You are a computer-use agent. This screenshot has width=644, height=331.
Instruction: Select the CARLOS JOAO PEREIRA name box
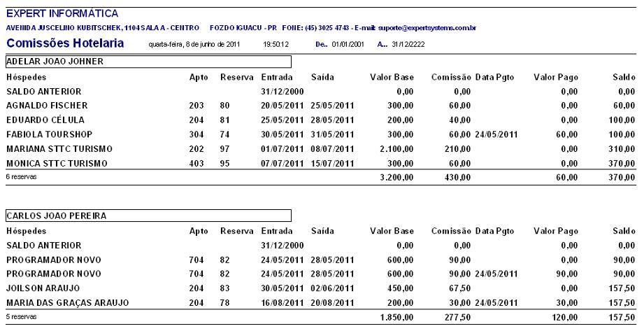coord(148,216)
